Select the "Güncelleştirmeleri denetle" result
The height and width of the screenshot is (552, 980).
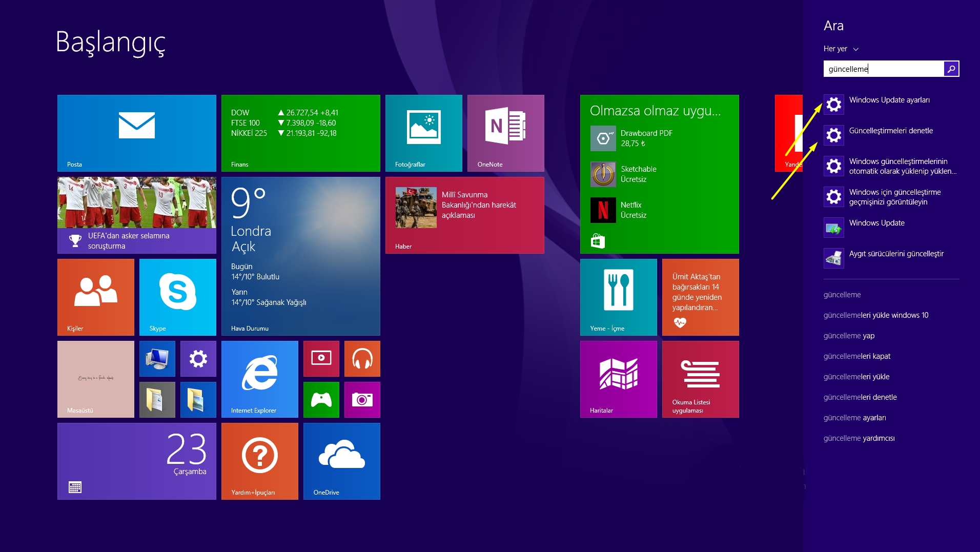click(x=890, y=131)
